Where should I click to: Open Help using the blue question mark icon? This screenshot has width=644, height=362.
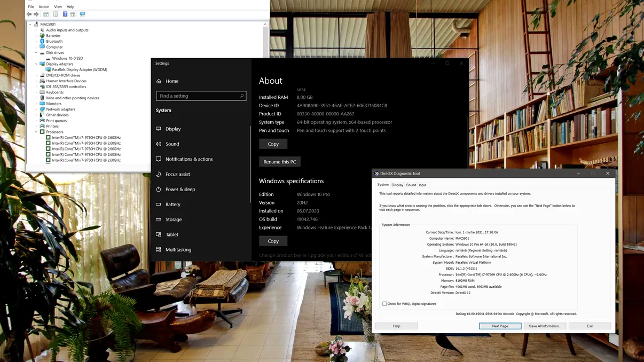pos(65,14)
